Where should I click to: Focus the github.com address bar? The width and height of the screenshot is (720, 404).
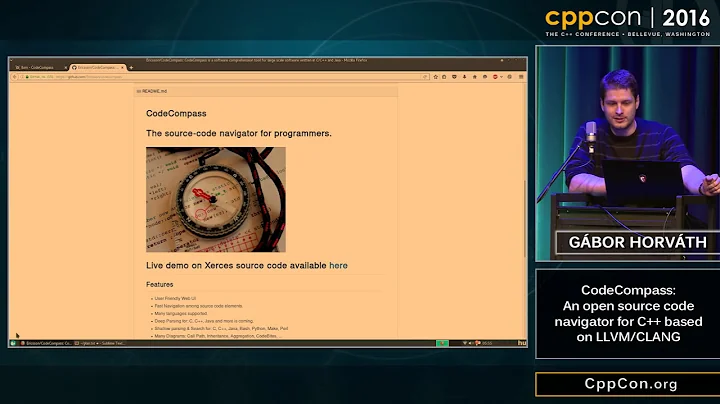pos(220,77)
